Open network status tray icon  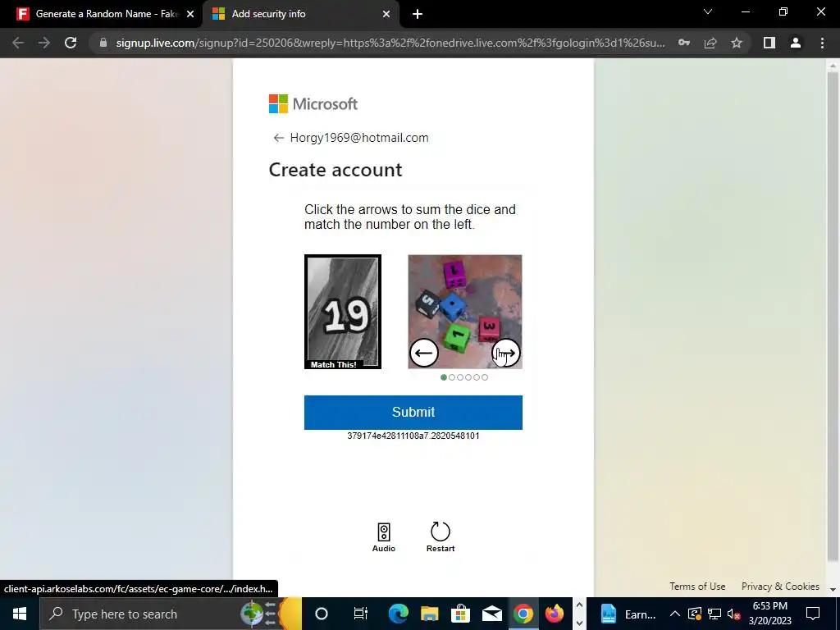tap(714, 614)
